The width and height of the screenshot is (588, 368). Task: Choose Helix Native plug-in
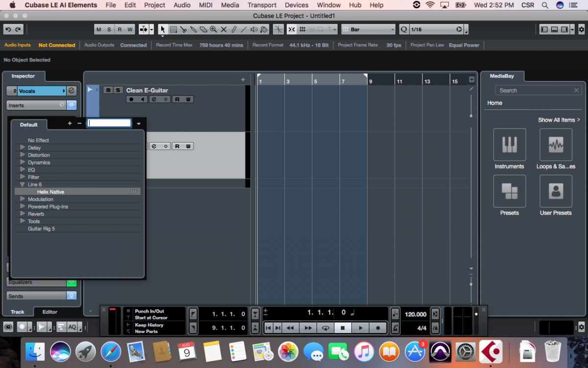(50, 192)
